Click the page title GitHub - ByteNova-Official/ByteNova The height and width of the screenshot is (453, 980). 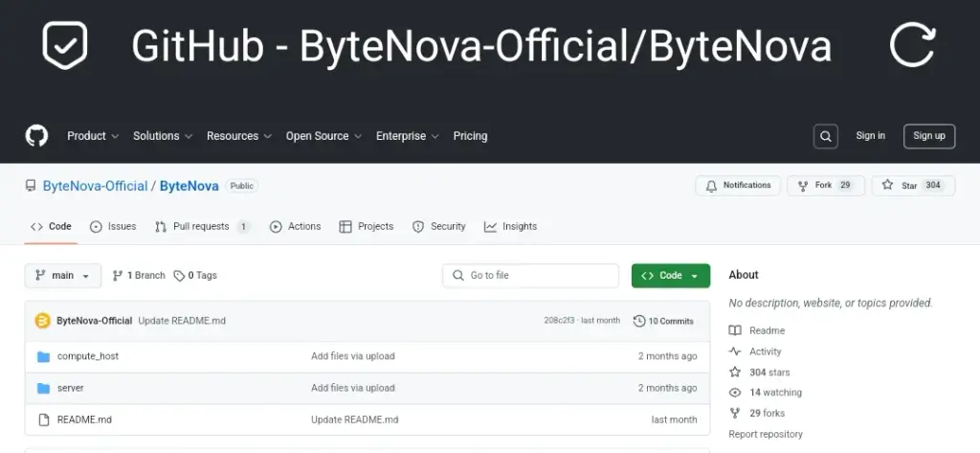pos(481,46)
